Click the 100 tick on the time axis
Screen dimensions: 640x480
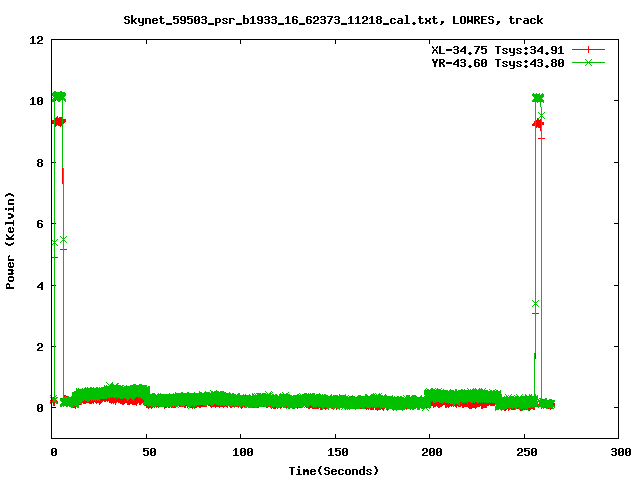(241, 453)
